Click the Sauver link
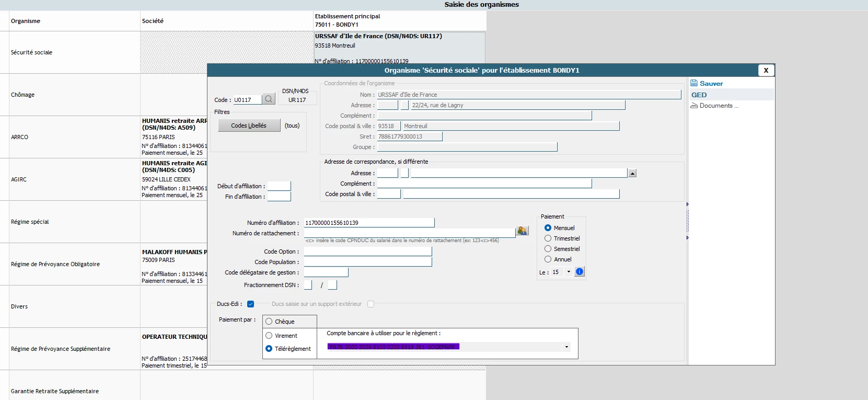868x400 pixels. tap(711, 83)
